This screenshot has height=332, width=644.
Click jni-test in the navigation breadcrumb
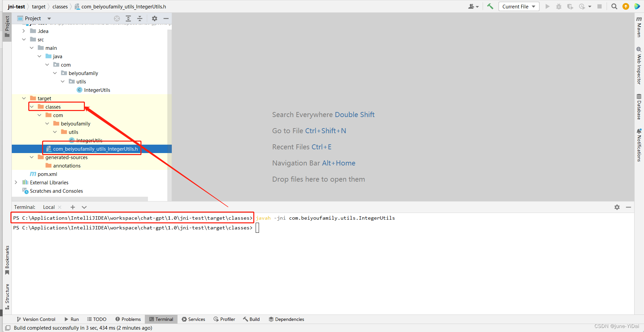17,6
